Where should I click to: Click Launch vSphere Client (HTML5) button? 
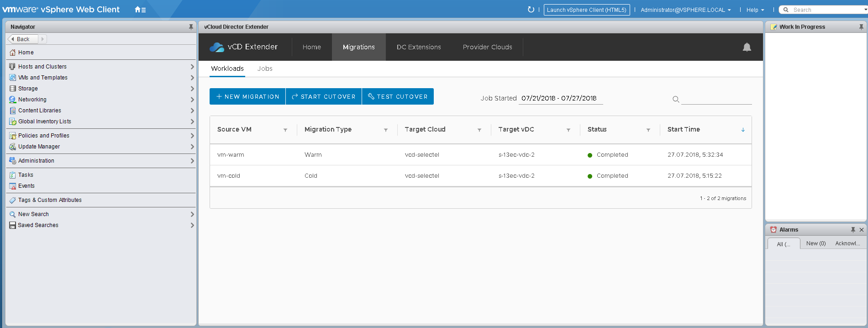[587, 10]
